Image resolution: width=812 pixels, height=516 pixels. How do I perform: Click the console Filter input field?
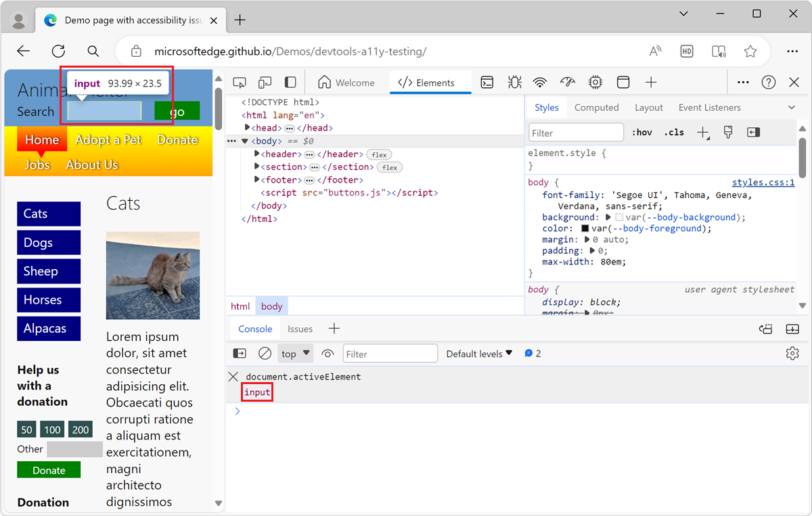point(390,353)
